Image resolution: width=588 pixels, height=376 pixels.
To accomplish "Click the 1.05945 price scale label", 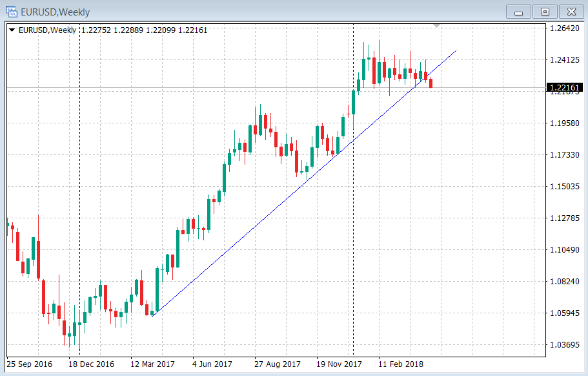I will (x=564, y=313).
